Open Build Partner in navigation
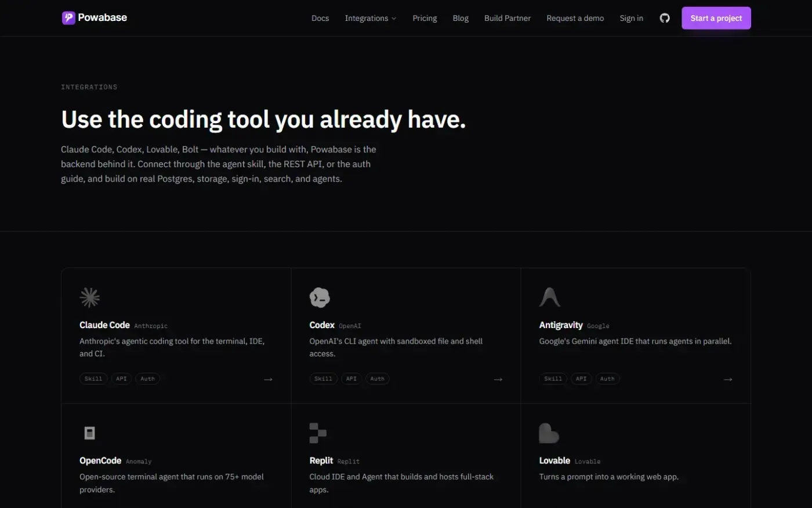 coord(507,18)
